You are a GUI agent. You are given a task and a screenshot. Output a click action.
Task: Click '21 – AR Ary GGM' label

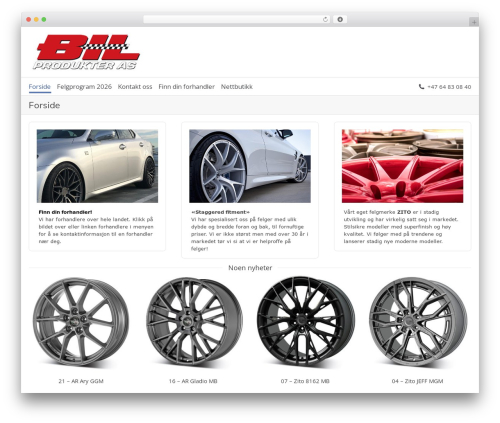[81, 381]
